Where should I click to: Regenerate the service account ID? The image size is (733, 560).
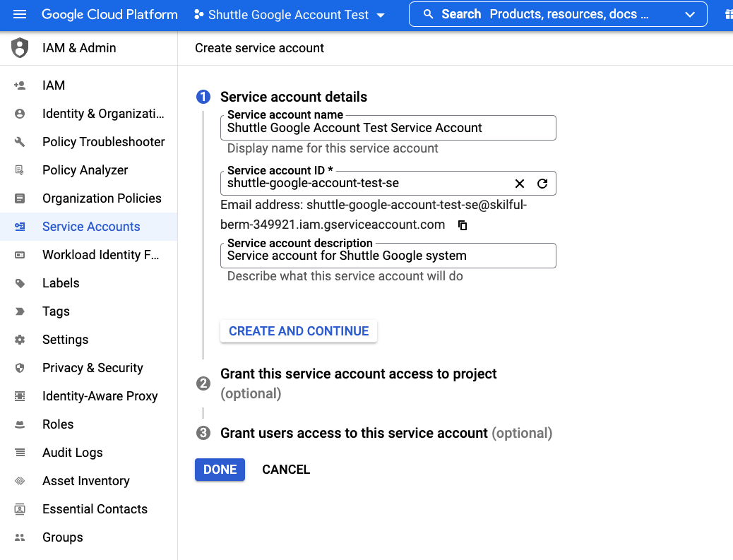tap(542, 184)
